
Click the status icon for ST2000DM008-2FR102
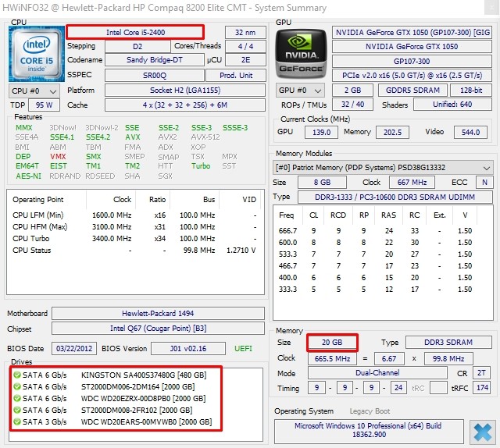(x=17, y=410)
